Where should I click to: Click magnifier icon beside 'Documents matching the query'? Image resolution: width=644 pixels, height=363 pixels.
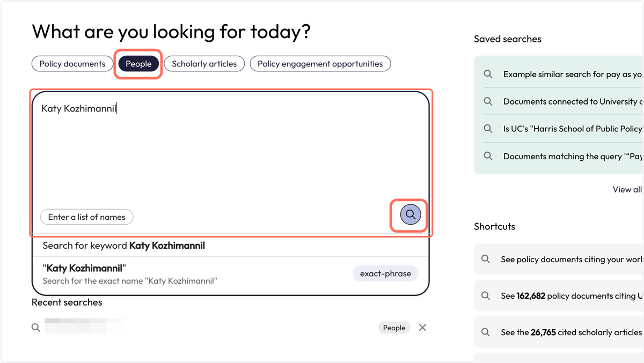click(x=488, y=156)
